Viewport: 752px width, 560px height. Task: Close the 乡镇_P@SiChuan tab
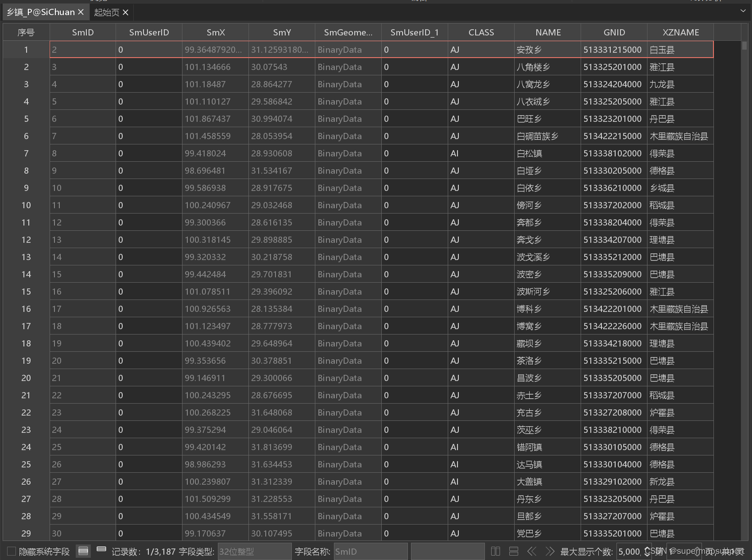(81, 12)
